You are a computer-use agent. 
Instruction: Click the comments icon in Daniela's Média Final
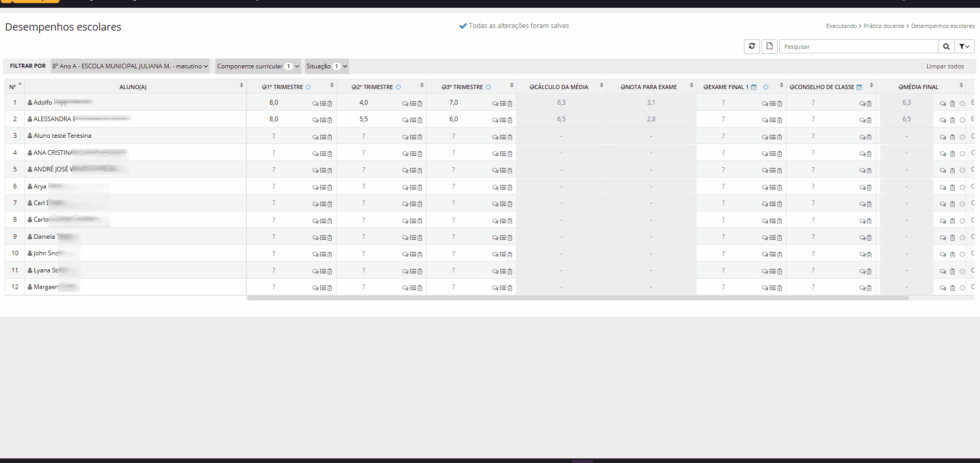(x=943, y=238)
